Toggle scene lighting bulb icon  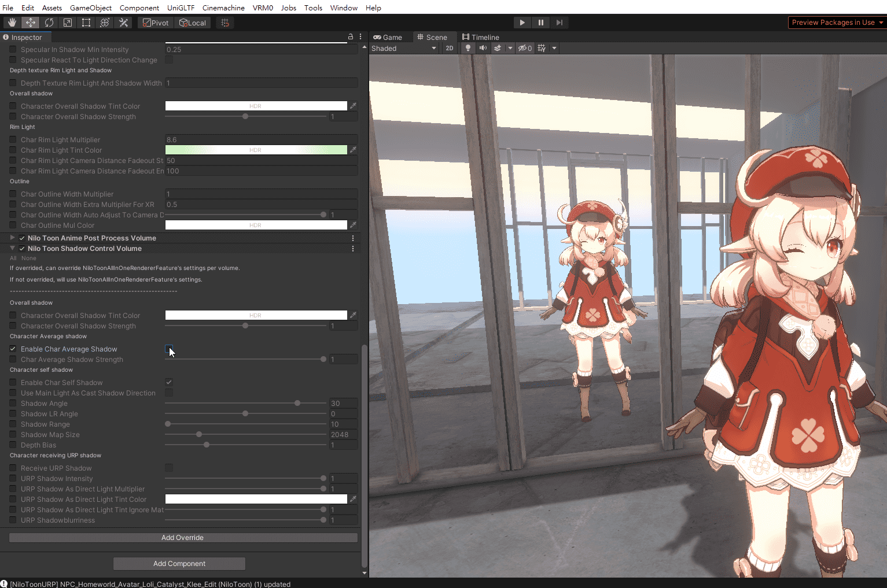[x=468, y=48]
